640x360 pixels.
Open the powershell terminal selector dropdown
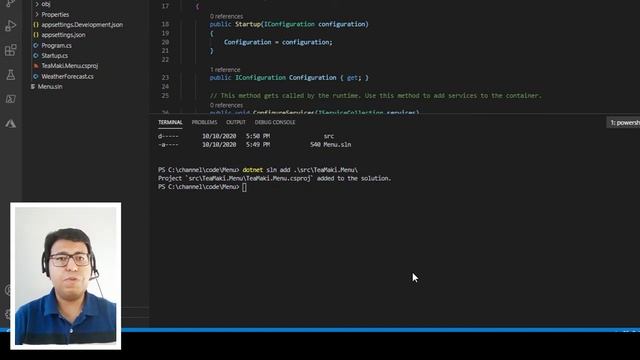pyautogui.click(x=624, y=122)
